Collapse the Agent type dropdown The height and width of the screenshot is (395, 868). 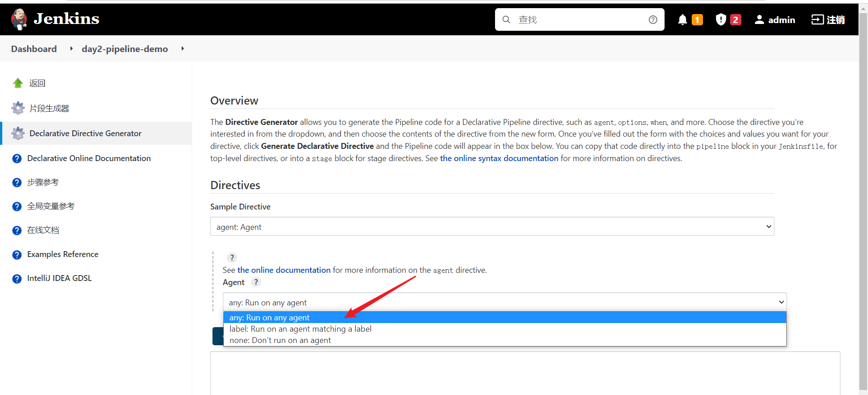(x=505, y=302)
